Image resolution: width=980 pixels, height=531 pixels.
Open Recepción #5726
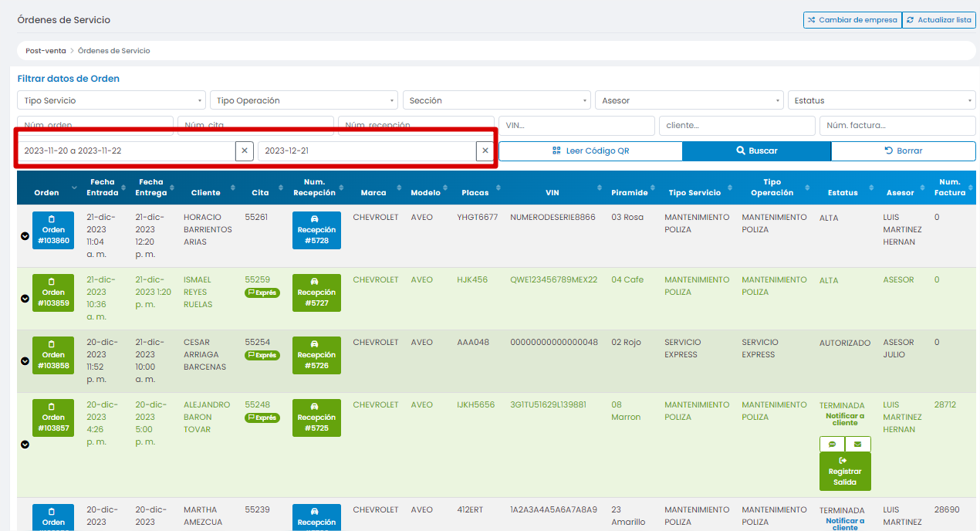pyautogui.click(x=316, y=355)
